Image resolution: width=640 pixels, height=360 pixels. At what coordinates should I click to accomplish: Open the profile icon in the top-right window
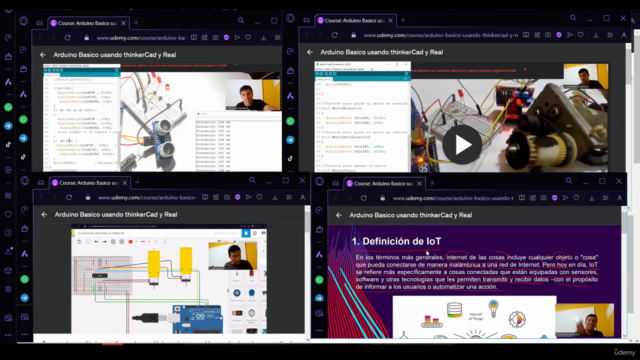point(624,35)
